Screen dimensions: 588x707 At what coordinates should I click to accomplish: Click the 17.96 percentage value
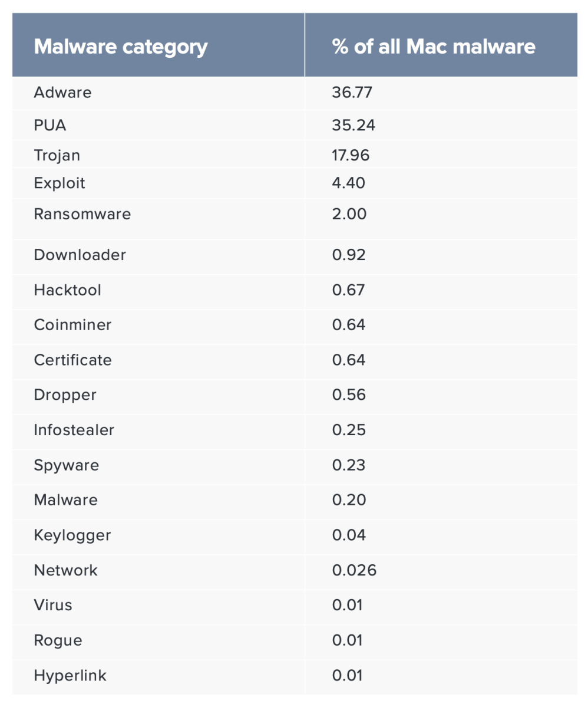coord(351,156)
